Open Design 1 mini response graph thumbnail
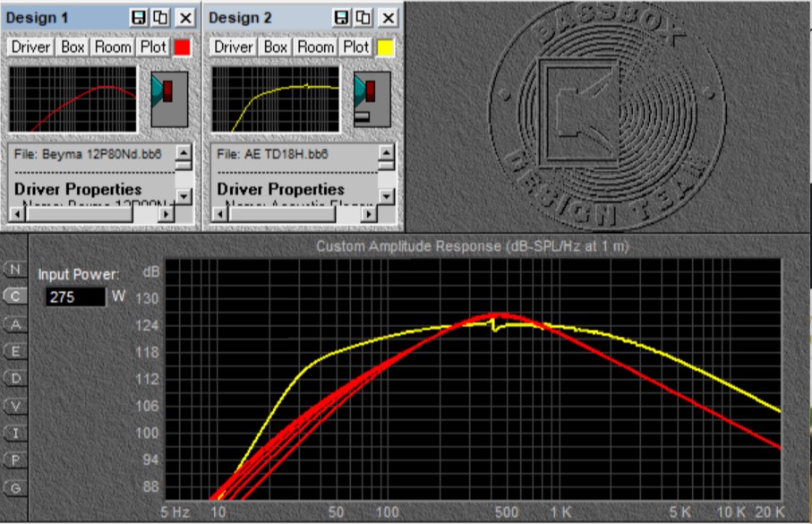The height and width of the screenshot is (524, 812). pyautogui.click(x=73, y=99)
